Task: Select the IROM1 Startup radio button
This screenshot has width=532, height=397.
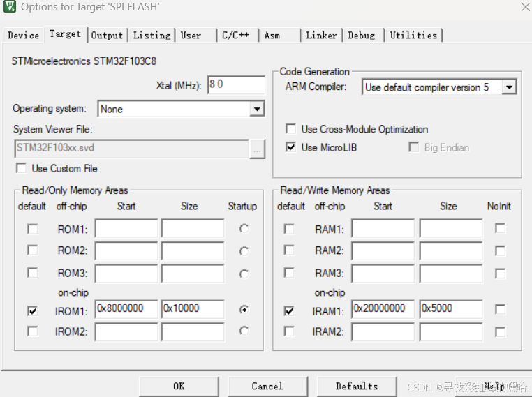Action: (x=244, y=310)
